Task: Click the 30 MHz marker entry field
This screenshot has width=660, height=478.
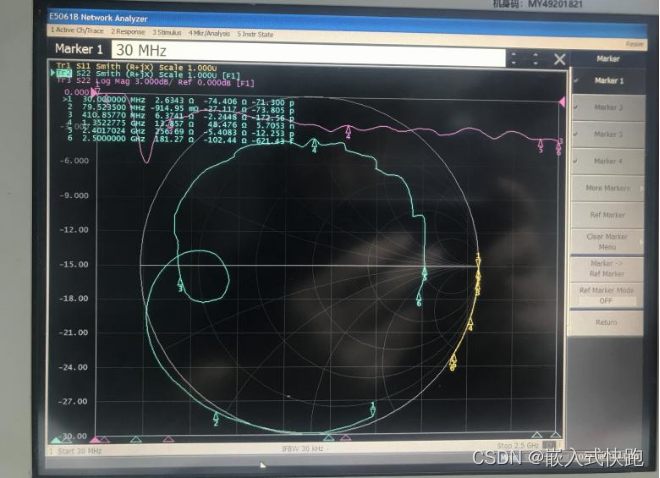Action: [x=309, y=53]
